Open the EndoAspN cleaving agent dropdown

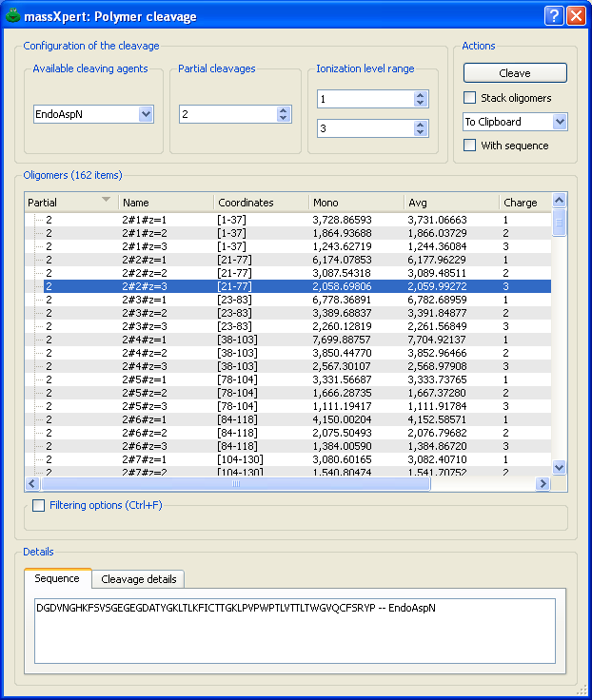point(146,114)
